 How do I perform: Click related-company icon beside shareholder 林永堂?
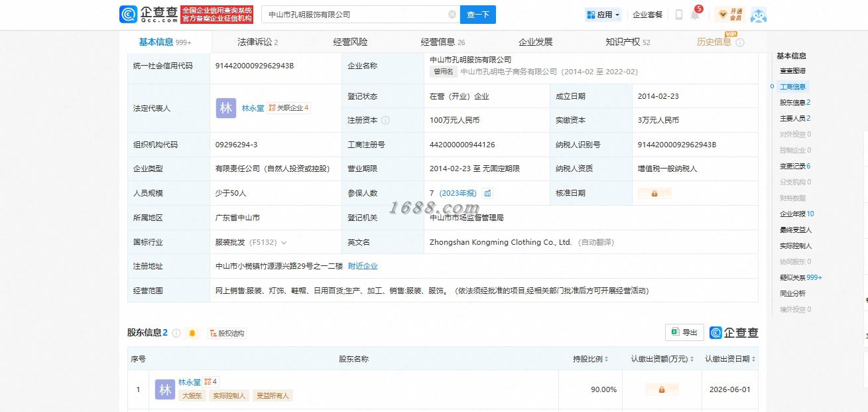[210, 381]
